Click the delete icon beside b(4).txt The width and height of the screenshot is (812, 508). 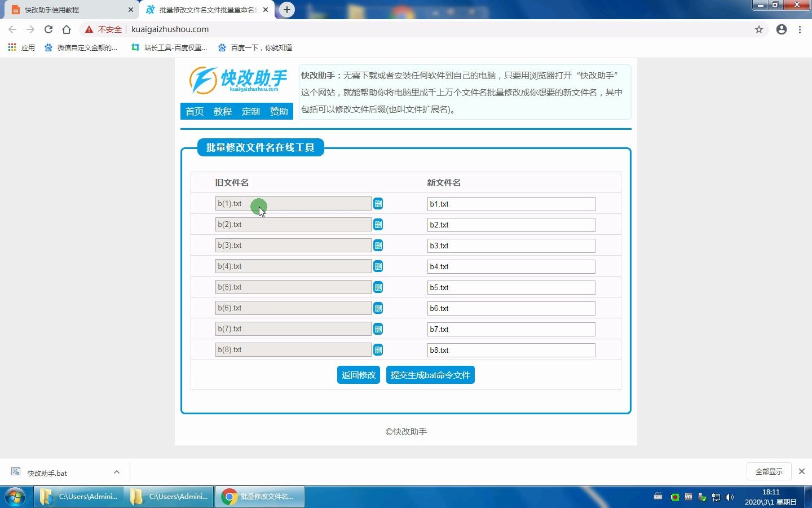378,266
